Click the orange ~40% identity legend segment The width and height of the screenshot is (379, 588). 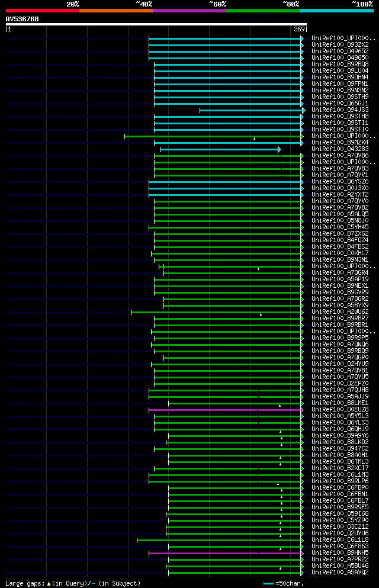(x=116, y=11)
